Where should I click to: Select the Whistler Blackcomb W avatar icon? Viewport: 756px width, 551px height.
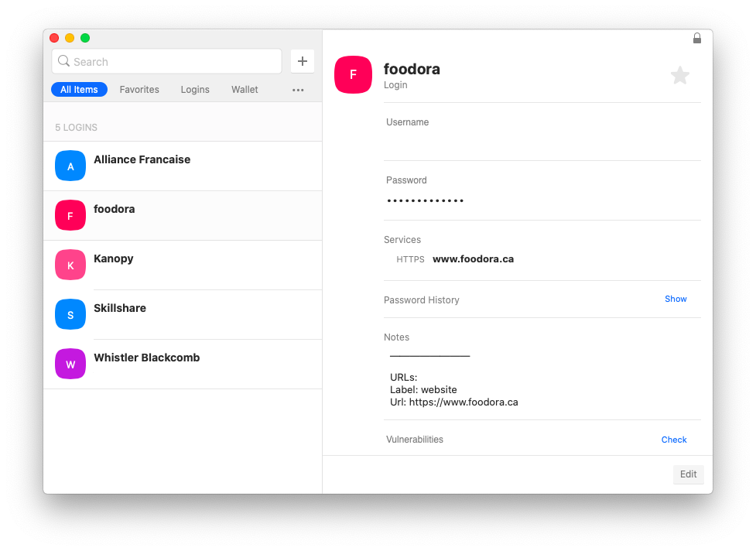(70, 364)
